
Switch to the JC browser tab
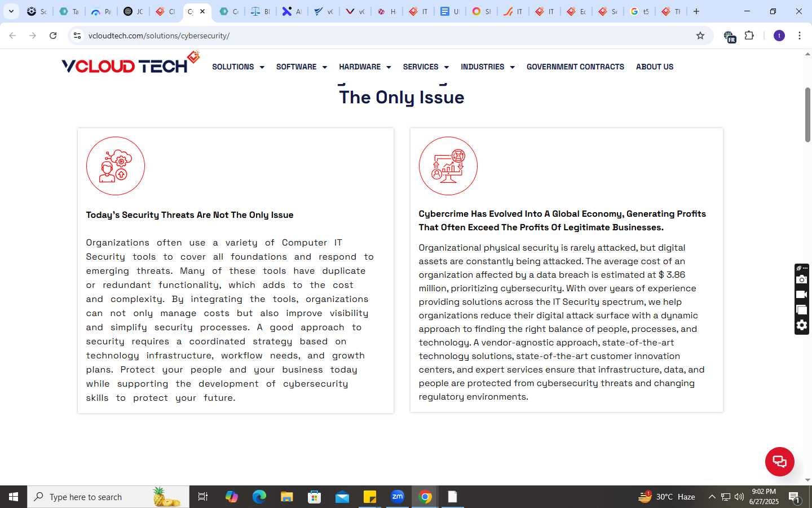134,11
